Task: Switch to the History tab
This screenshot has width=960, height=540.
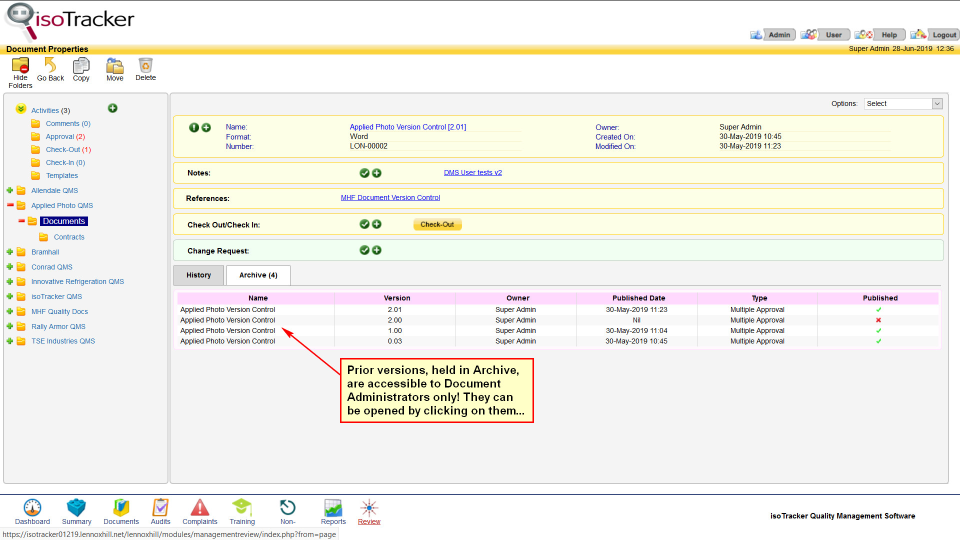Action: pyautogui.click(x=198, y=275)
